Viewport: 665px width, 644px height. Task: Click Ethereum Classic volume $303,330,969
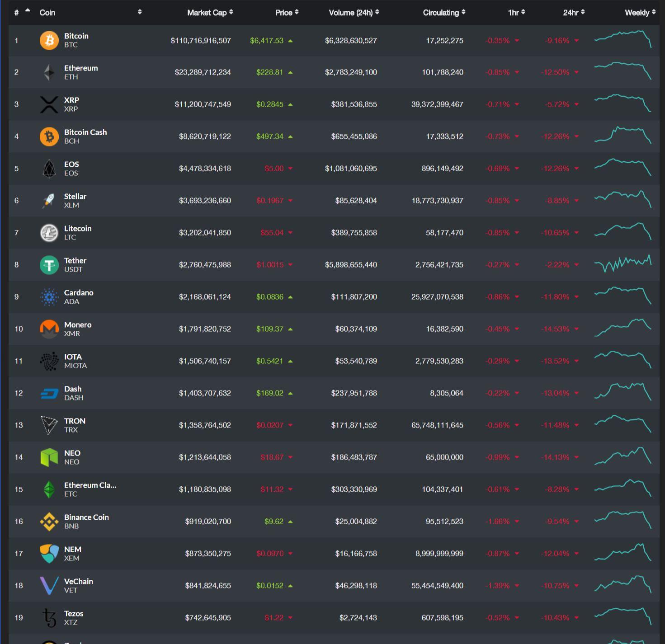pyautogui.click(x=354, y=489)
